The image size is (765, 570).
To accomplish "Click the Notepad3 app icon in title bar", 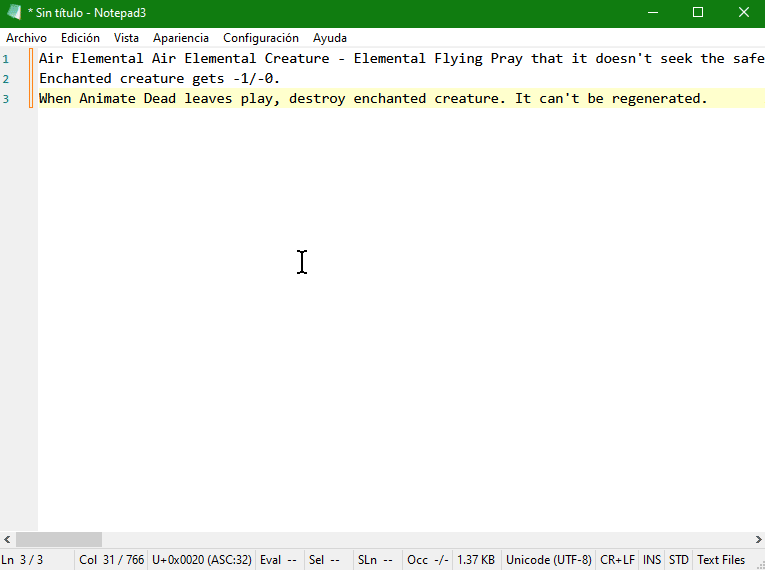I will [14, 12].
